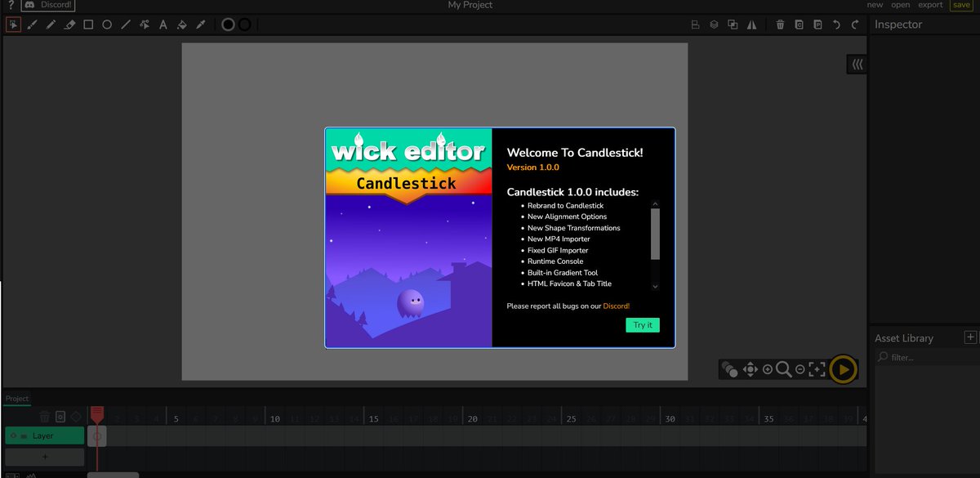Click the timeline horizontal scrollbar handle

[113, 475]
